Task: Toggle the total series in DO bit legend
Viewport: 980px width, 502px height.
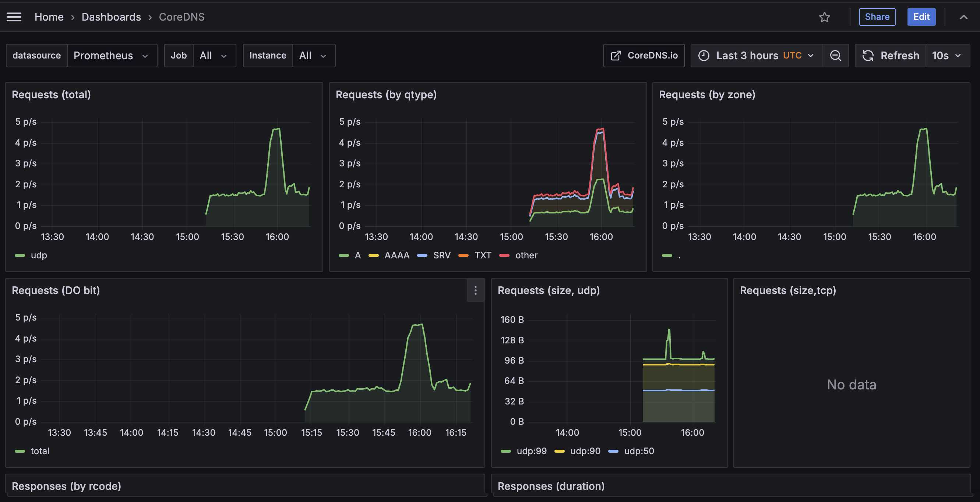Action: click(40, 451)
